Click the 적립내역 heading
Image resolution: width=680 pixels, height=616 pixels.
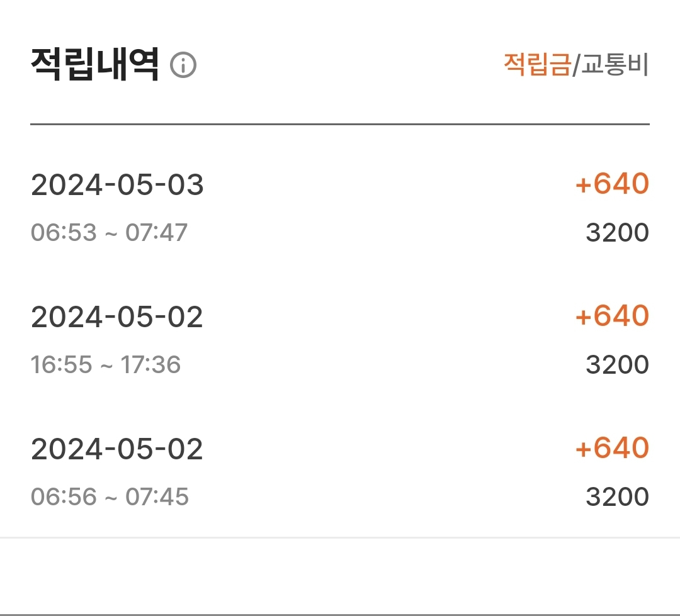pos(94,65)
